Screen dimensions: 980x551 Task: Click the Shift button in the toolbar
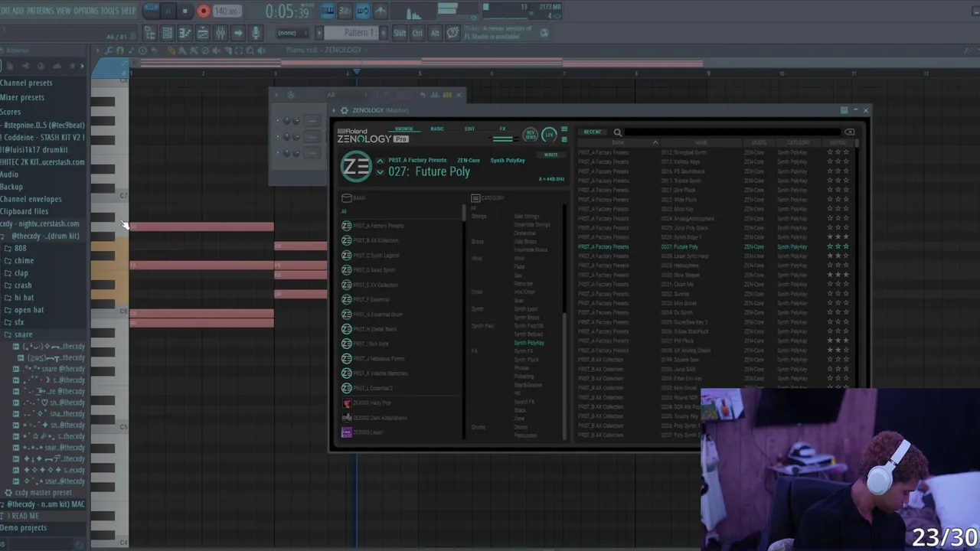(x=400, y=33)
